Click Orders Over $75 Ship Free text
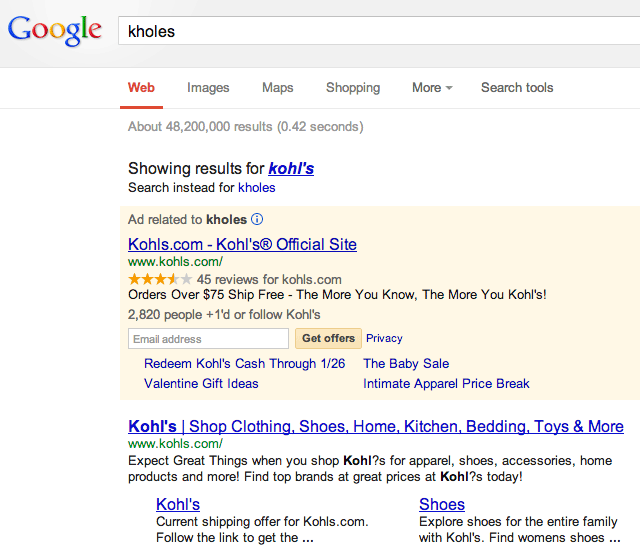The width and height of the screenshot is (640, 554). tap(337, 294)
